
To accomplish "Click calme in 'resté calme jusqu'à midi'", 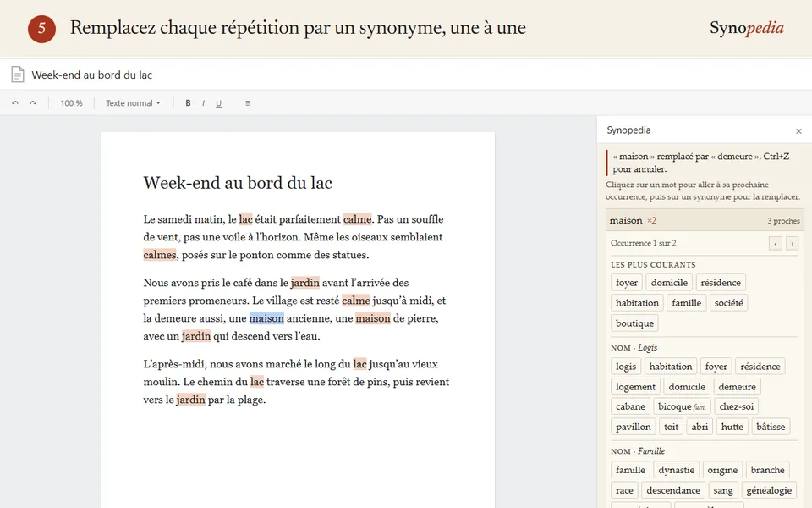I will [x=356, y=301].
